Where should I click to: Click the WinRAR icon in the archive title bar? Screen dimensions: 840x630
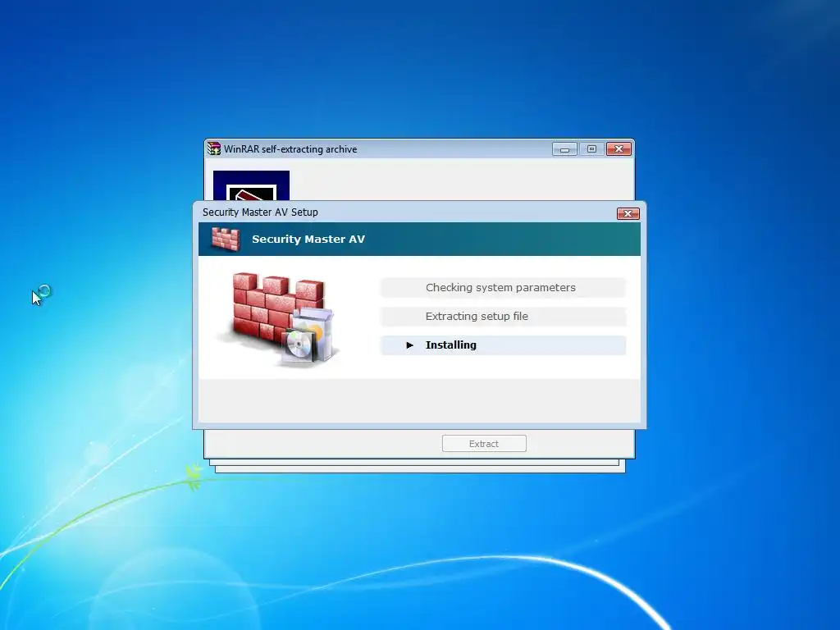pos(214,148)
